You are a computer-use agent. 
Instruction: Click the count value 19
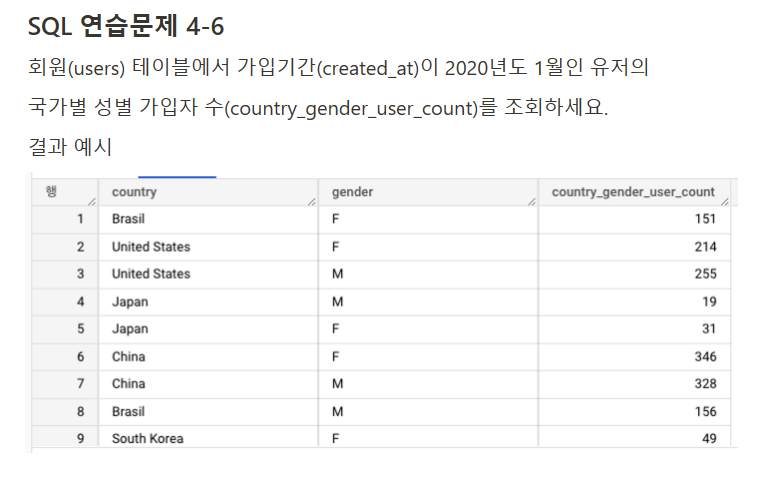(709, 302)
